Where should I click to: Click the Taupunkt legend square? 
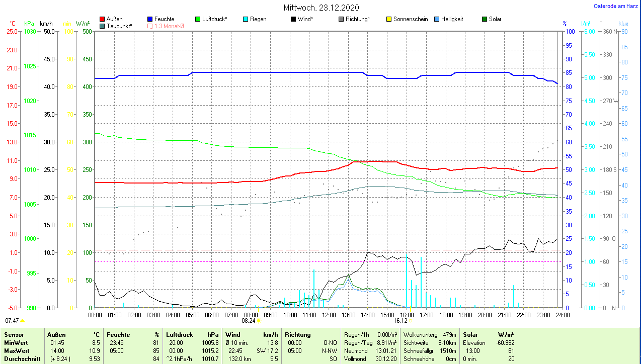[103, 26]
